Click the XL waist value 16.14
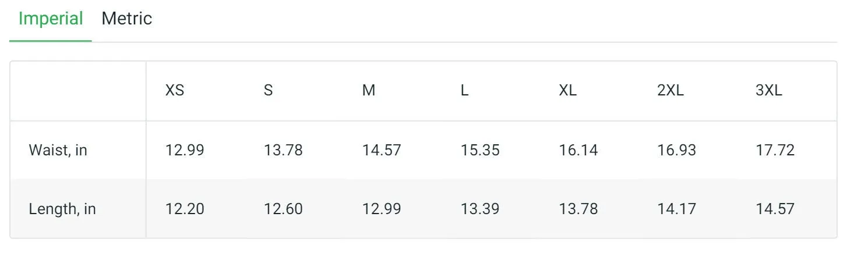 (578, 151)
